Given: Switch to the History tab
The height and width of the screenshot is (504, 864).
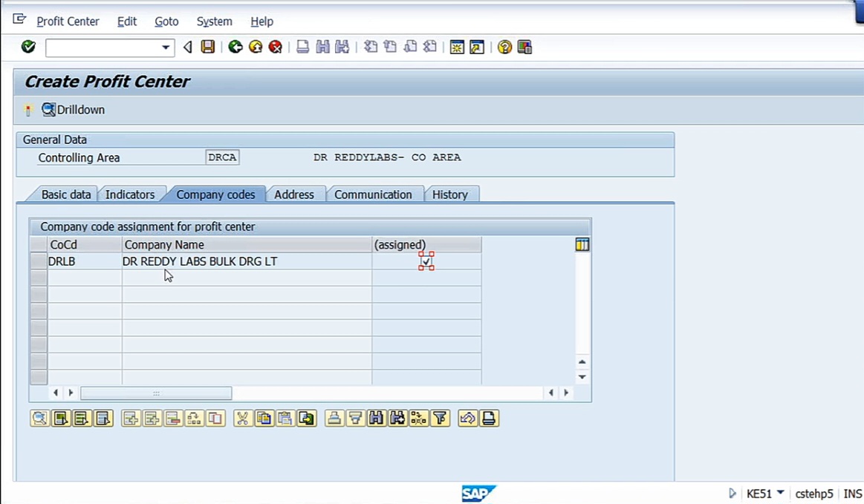Looking at the screenshot, I should pos(449,194).
